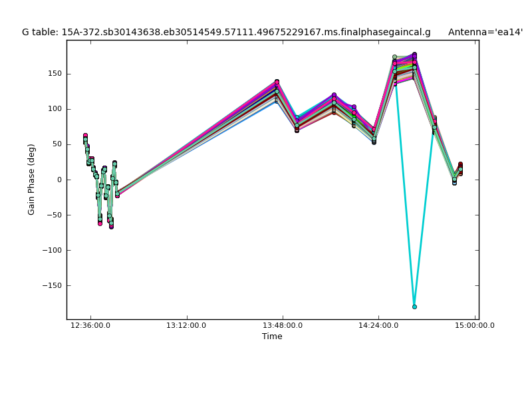The image size is (532, 399).
Task: Click the 13:12:00.0 time tick label
Action: [187, 325]
